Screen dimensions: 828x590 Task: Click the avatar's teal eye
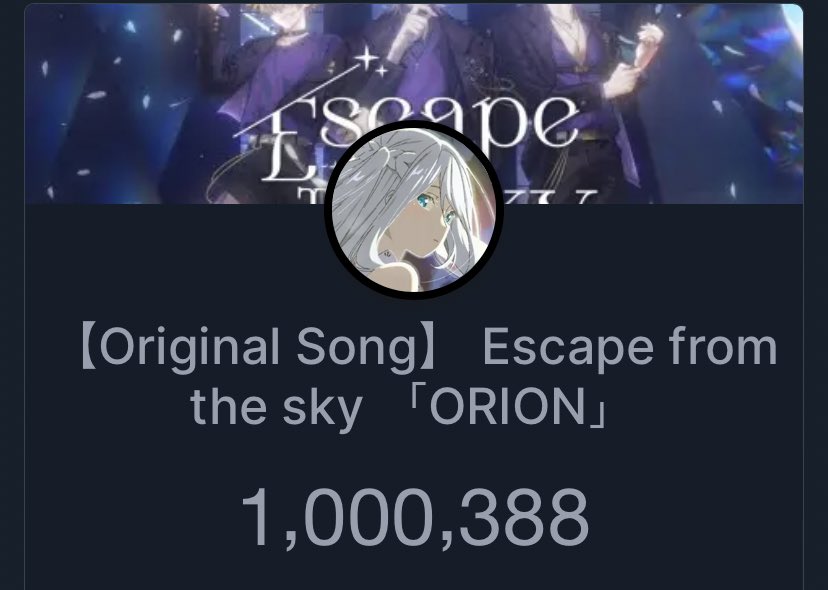424,201
